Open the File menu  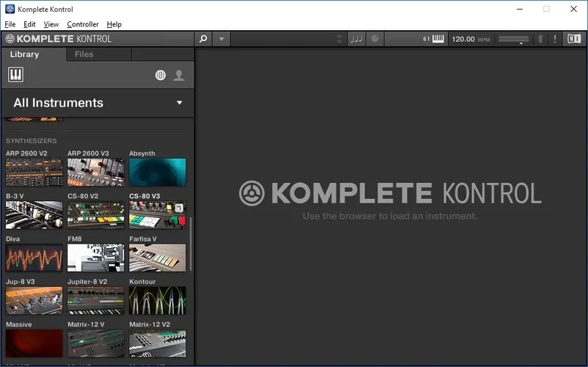[10, 24]
